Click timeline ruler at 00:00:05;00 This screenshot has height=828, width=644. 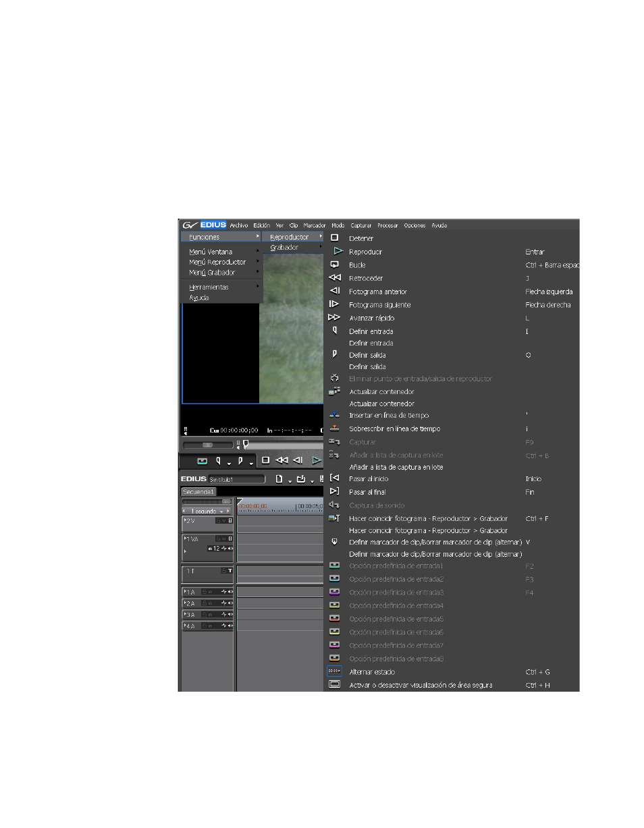(x=311, y=506)
